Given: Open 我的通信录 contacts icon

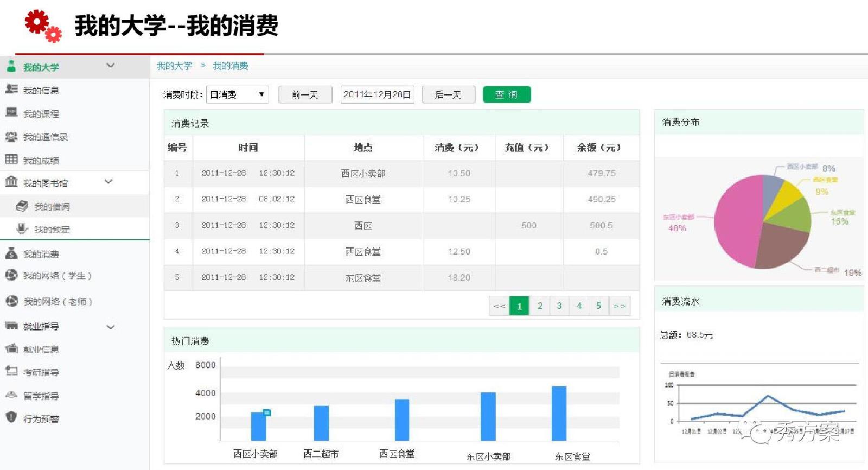Looking at the screenshot, I should click(x=11, y=136).
